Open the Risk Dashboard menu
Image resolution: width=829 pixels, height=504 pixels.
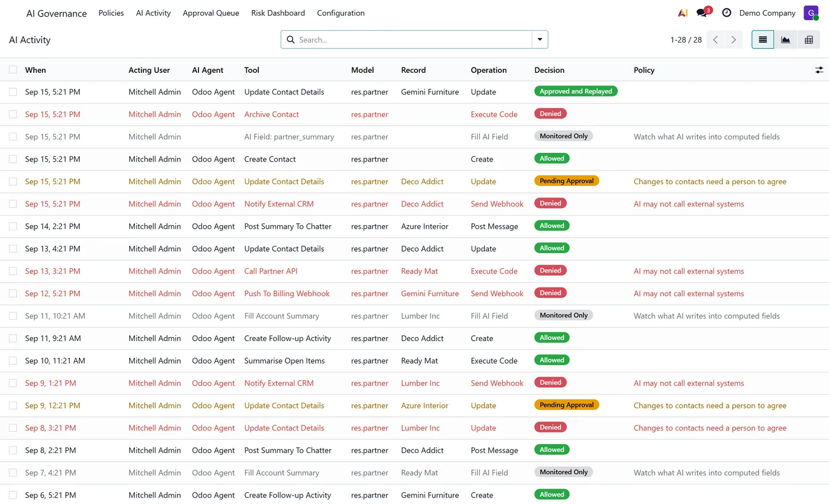tap(278, 13)
